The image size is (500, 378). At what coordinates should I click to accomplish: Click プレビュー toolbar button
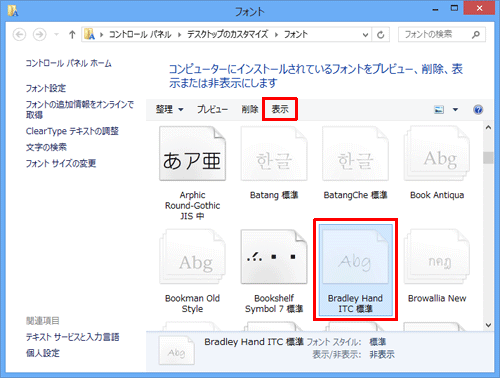pos(212,109)
